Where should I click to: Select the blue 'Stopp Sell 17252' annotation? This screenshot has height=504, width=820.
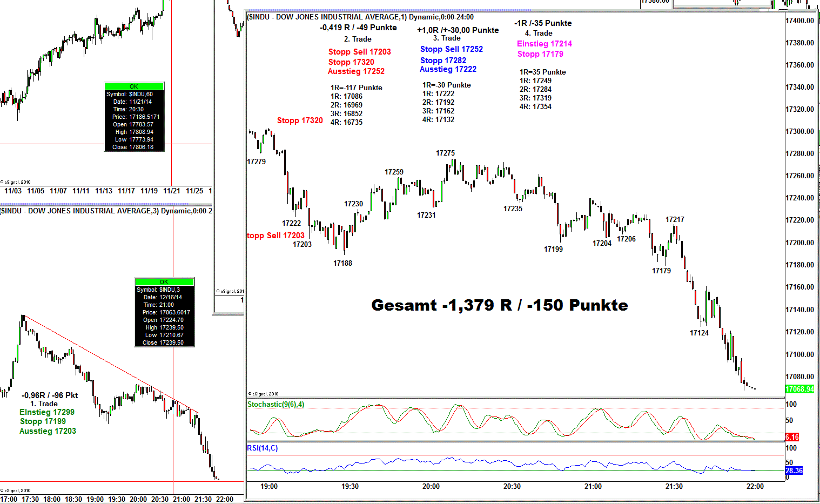451,49
